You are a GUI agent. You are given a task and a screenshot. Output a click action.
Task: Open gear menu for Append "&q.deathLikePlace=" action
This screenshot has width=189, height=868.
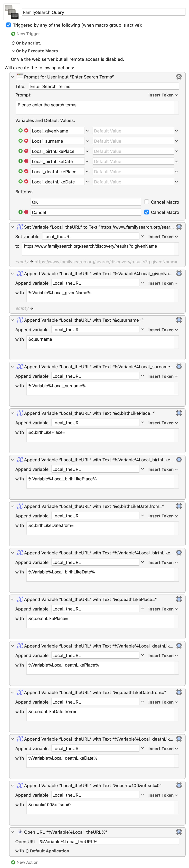click(179, 599)
